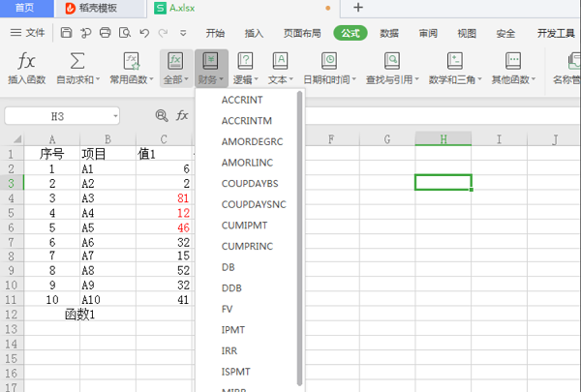Click the fx icon beside formula bar
The image size is (581, 392).
click(x=182, y=115)
